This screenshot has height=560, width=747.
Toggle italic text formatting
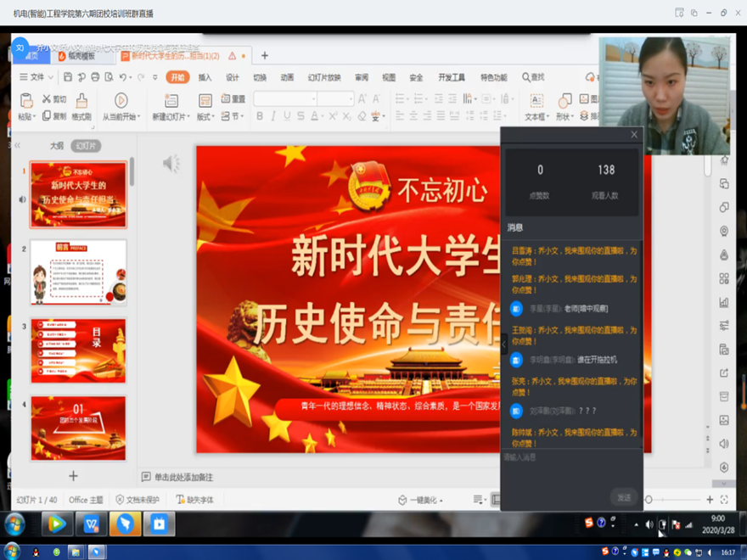click(273, 116)
